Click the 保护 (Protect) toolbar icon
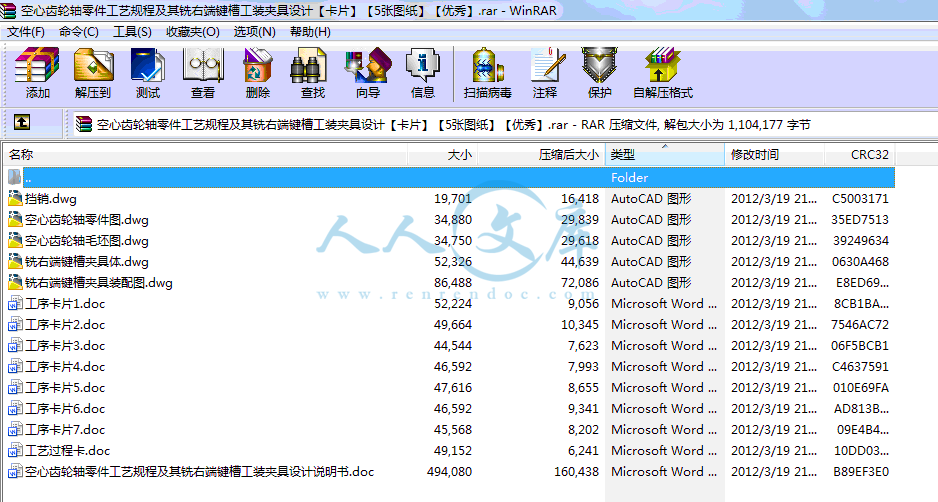Screen dimensions: 938x502 click(599, 72)
